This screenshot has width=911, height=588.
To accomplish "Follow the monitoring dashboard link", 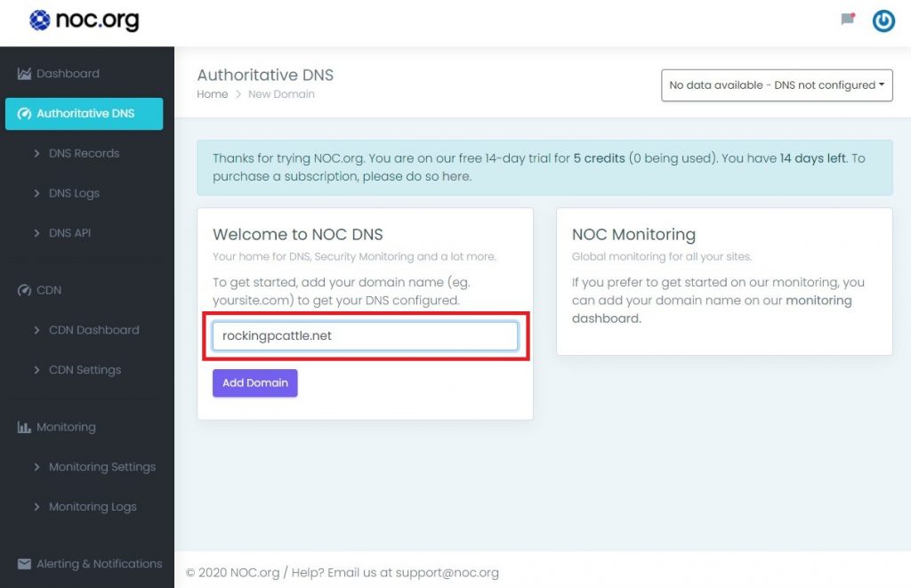I will click(711, 309).
